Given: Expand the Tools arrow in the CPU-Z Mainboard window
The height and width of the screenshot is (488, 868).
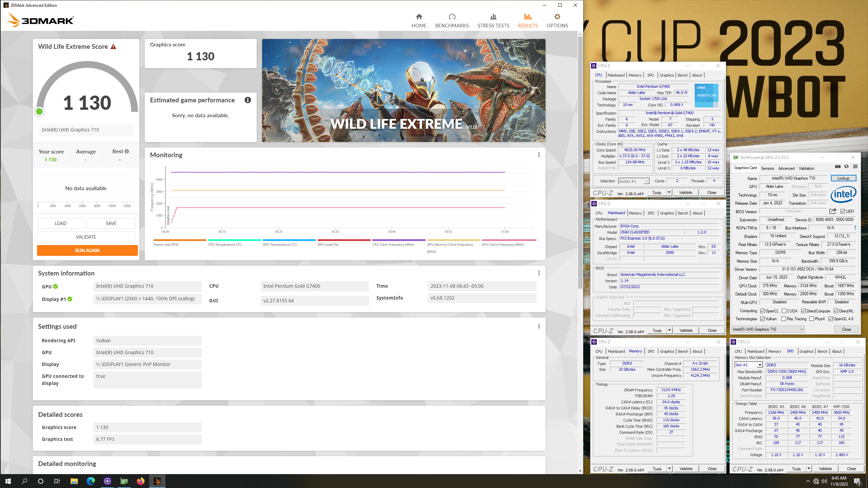Looking at the screenshot, I should [669, 330].
